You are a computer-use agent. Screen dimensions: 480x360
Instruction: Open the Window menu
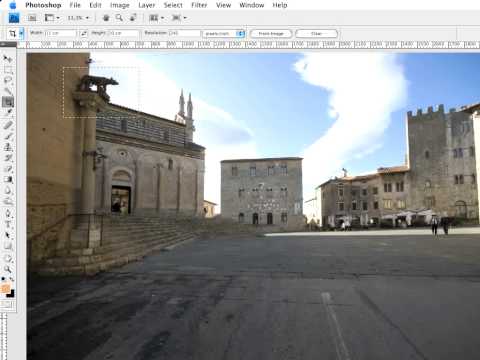point(252,5)
